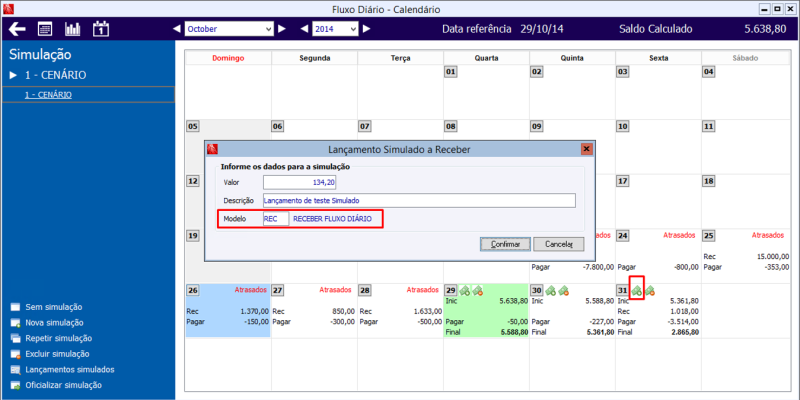Add simulated receivable on day 29 (green-badge icon)
Image resolution: width=800 pixels, height=400 pixels.
[x=465, y=291]
